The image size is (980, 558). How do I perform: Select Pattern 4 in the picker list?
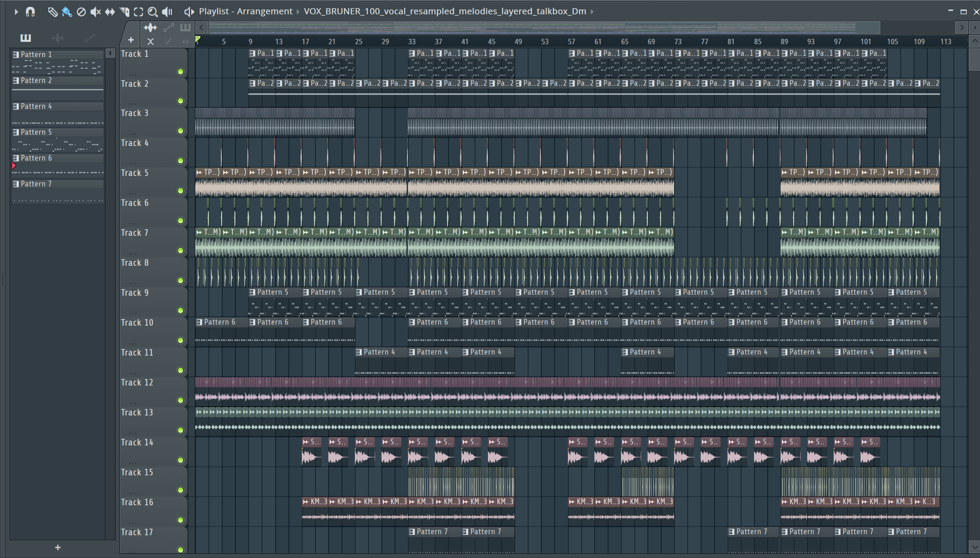pos(58,113)
